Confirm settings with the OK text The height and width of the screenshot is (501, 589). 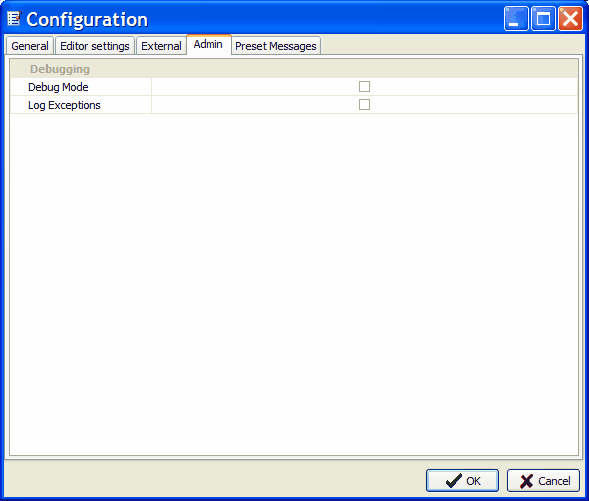[x=473, y=481]
